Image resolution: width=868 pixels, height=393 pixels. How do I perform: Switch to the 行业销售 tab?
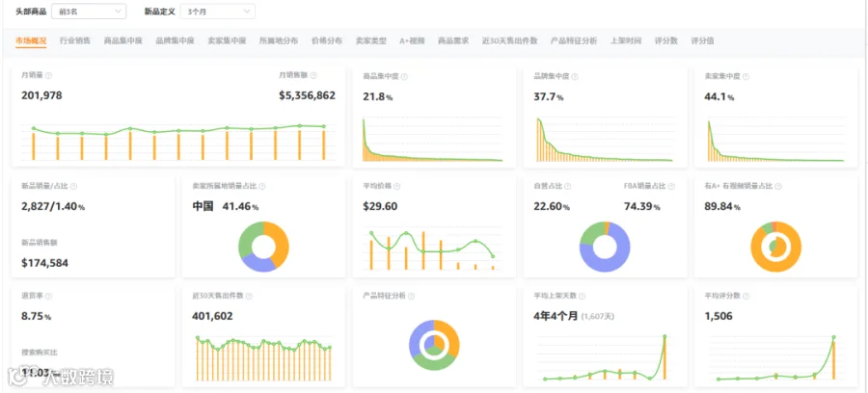(x=75, y=40)
